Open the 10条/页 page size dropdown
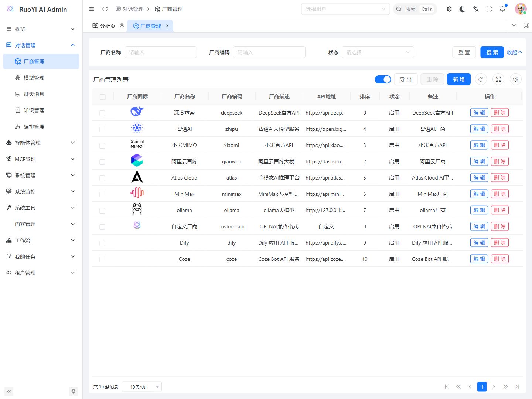This screenshot has width=532, height=399. point(142,387)
